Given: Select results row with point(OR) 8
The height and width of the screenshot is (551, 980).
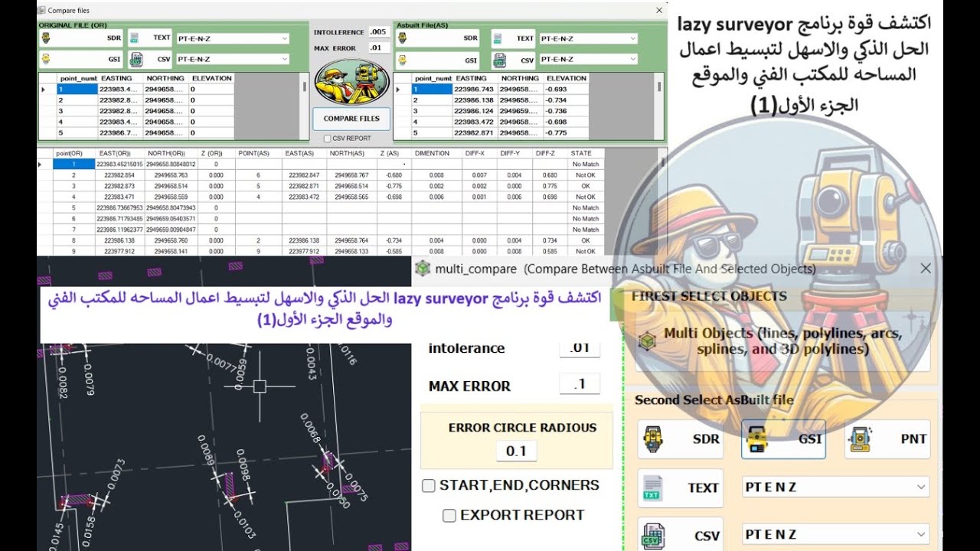Looking at the screenshot, I should [x=320, y=240].
